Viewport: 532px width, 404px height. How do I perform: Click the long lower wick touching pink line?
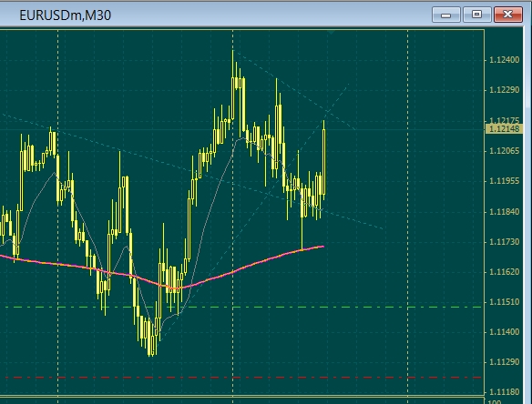point(302,234)
